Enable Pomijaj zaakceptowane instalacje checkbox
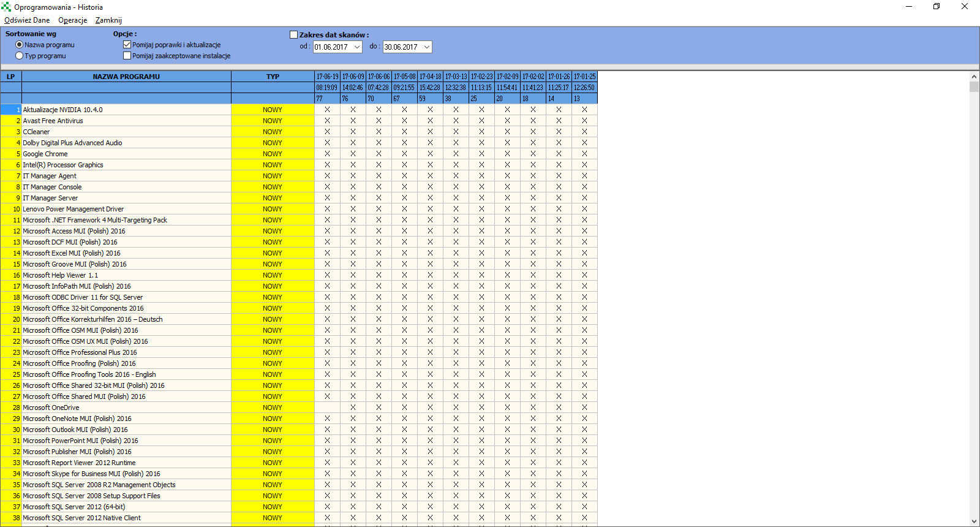 (127, 56)
